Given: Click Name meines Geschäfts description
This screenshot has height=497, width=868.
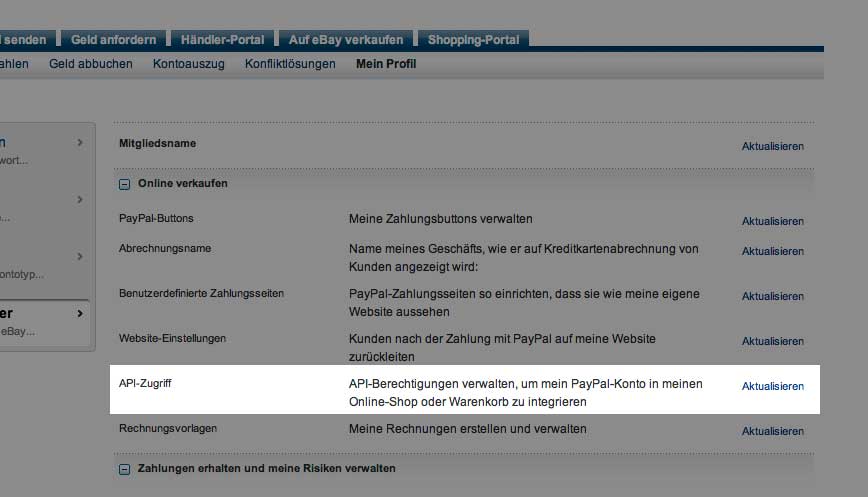Looking at the screenshot, I should (524, 258).
